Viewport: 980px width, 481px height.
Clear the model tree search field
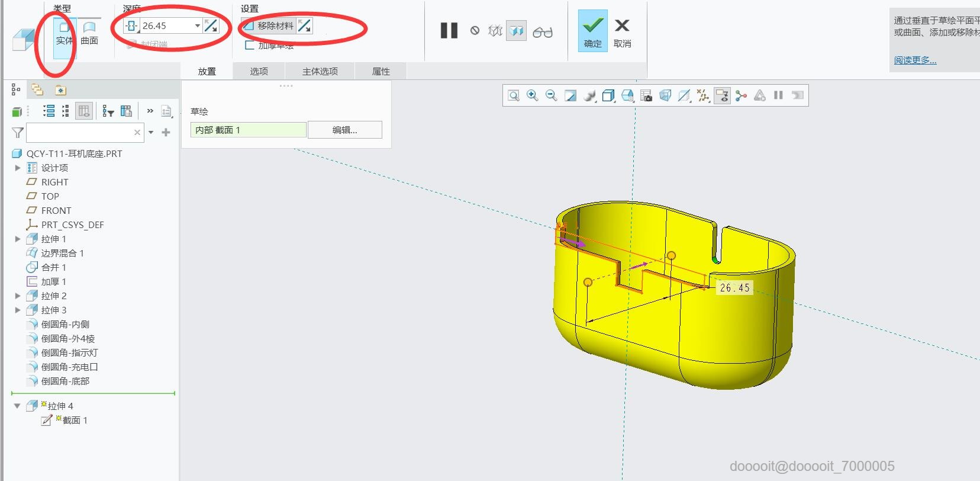point(137,132)
